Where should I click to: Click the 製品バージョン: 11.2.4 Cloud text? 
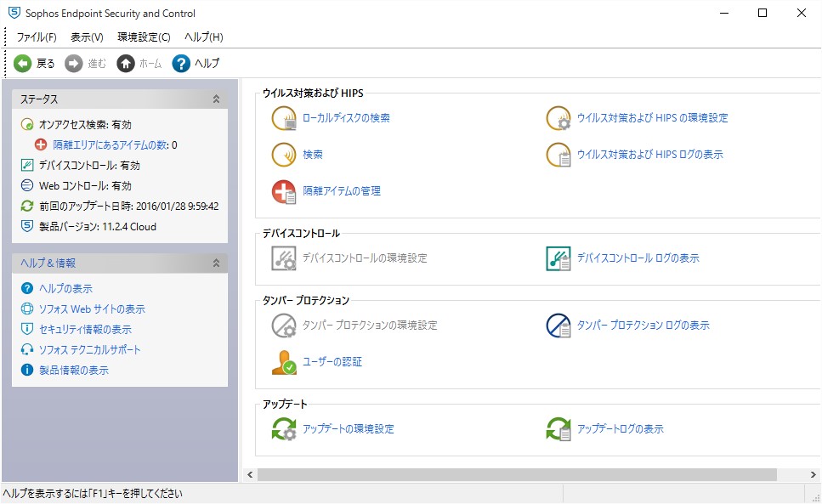(x=98, y=226)
